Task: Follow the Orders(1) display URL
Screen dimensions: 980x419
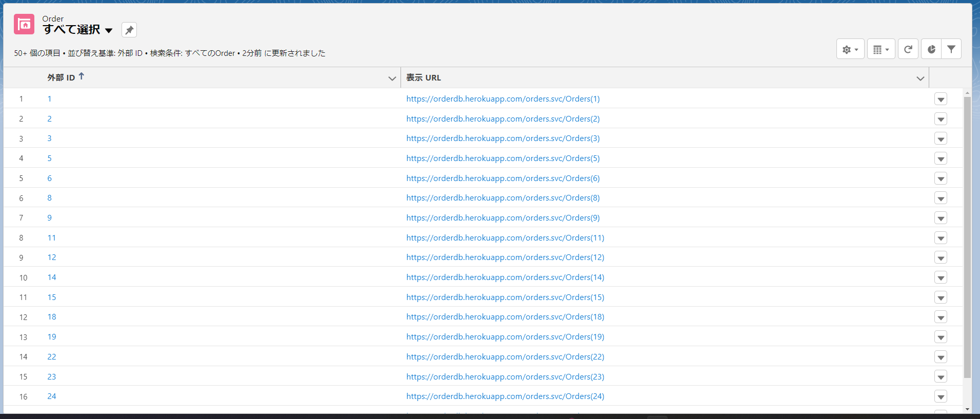Action: 503,99
